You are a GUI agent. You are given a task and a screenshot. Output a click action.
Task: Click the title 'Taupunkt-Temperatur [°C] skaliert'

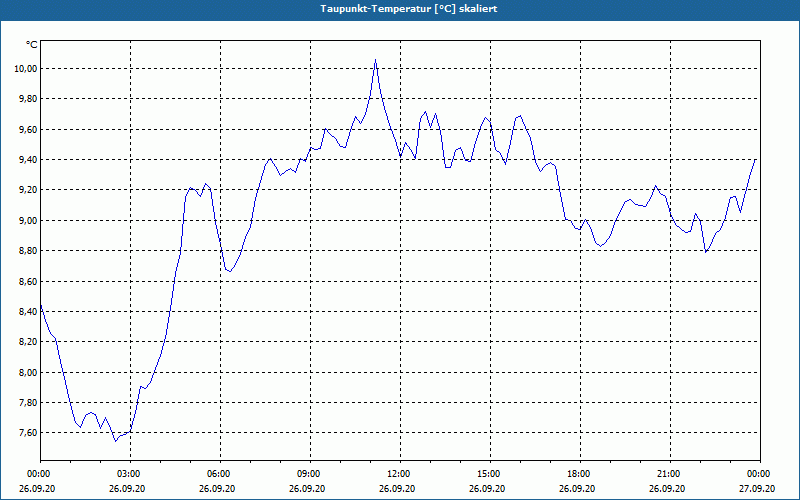[409, 9]
